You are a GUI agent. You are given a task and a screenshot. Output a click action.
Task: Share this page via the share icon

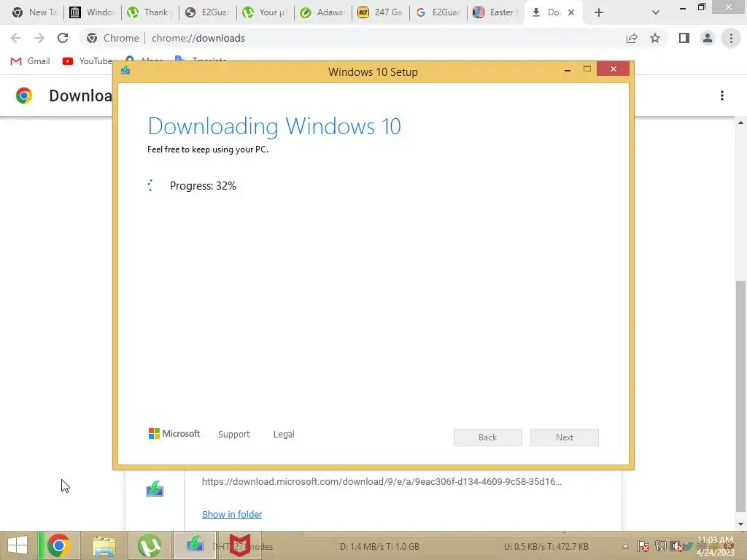(x=632, y=38)
